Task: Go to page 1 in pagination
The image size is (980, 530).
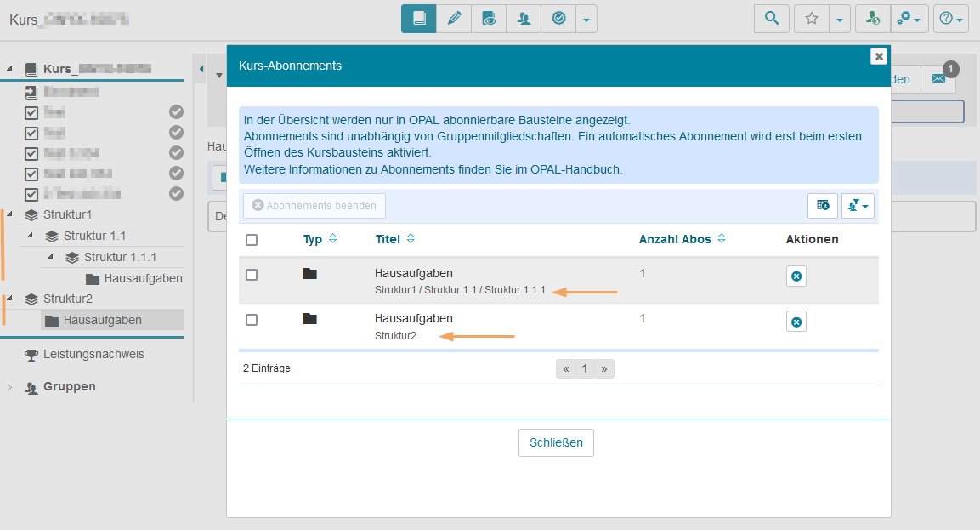Action: pos(585,368)
